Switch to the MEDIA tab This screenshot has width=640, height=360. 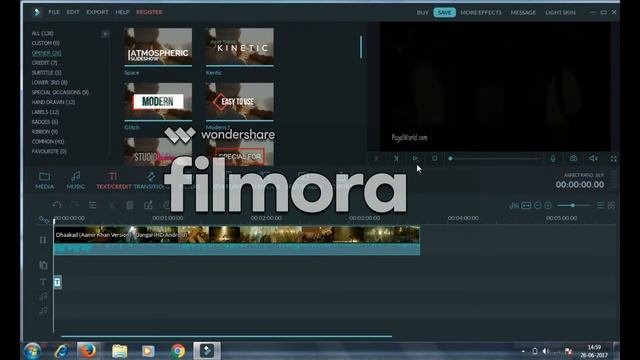point(44,180)
